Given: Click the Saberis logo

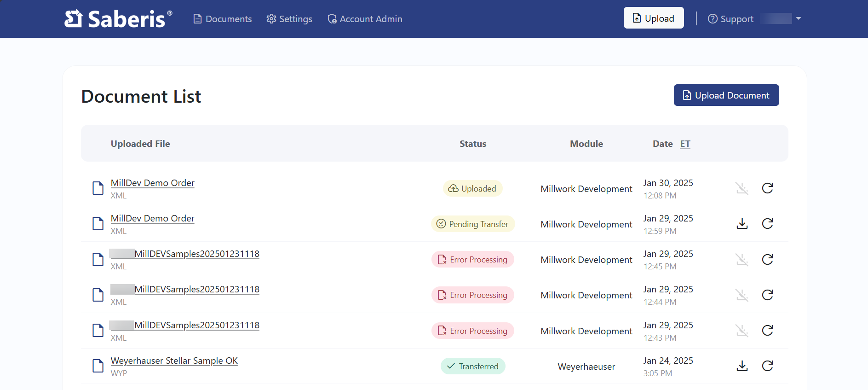Looking at the screenshot, I should pyautogui.click(x=118, y=19).
